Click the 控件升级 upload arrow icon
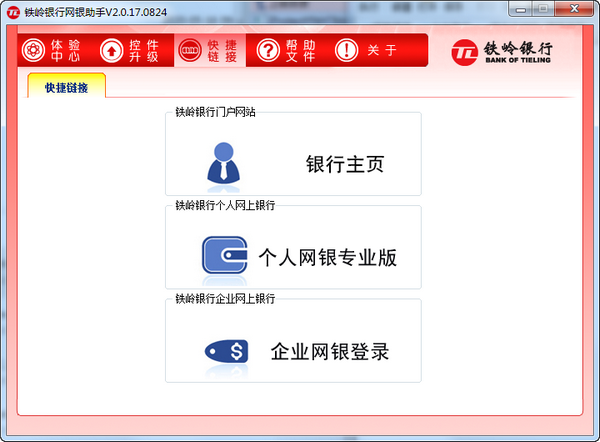 coord(111,50)
